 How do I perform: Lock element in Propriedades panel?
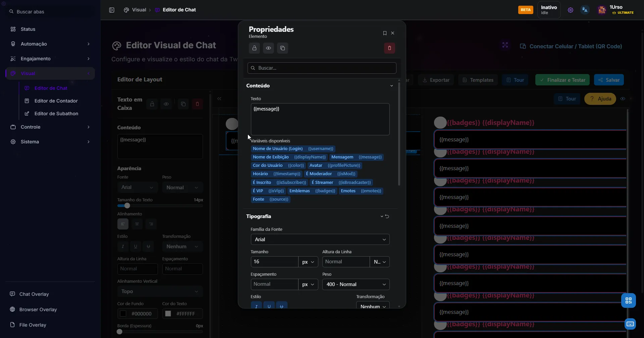(x=254, y=48)
